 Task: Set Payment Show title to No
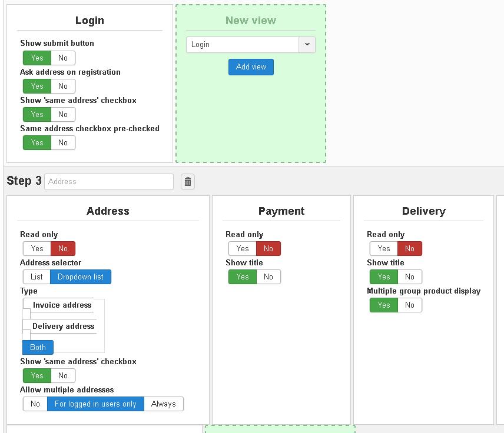point(268,277)
